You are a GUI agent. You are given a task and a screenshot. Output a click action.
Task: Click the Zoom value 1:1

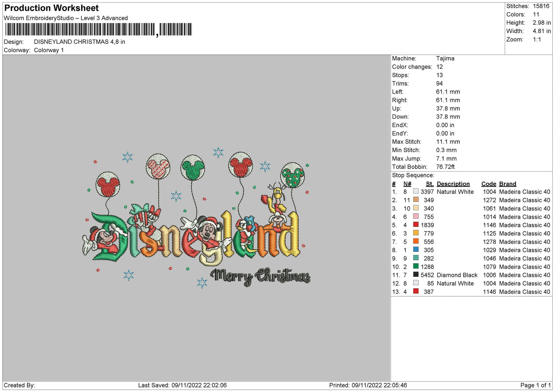pyautogui.click(x=537, y=40)
